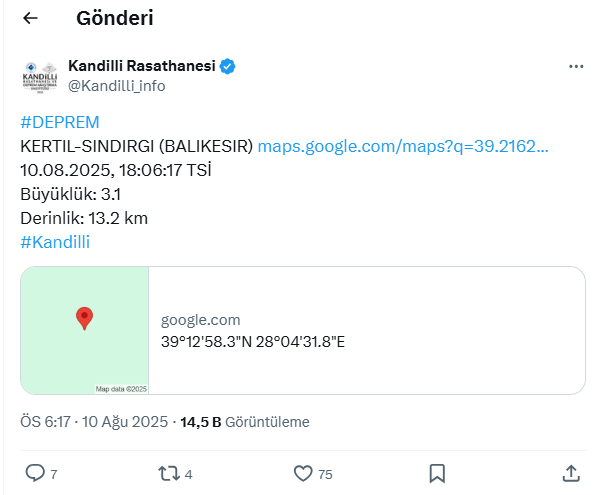View the 14,5 B Görüntüleme count
This screenshot has width=602, height=495.
pyautogui.click(x=245, y=422)
